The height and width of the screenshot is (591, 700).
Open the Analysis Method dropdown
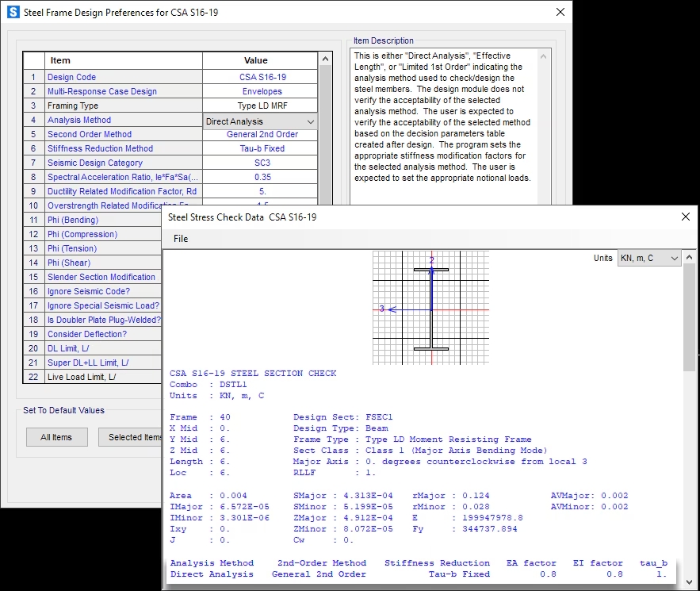coord(310,121)
